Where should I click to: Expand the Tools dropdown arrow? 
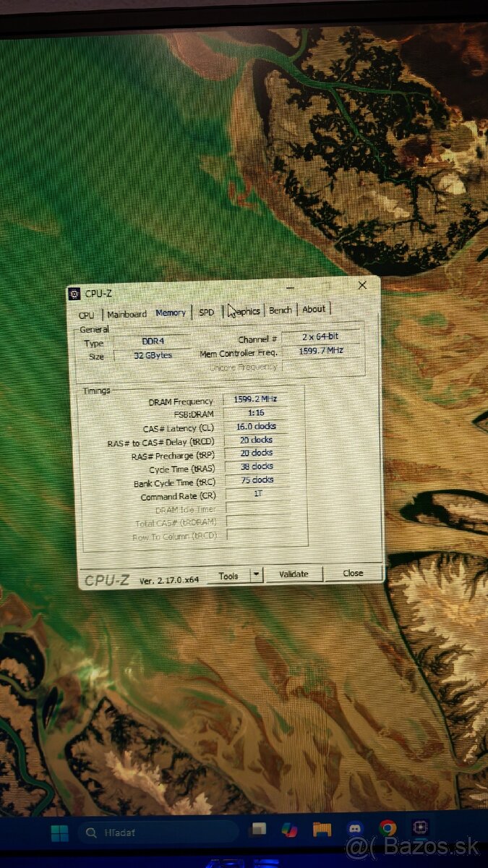click(256, 575)
